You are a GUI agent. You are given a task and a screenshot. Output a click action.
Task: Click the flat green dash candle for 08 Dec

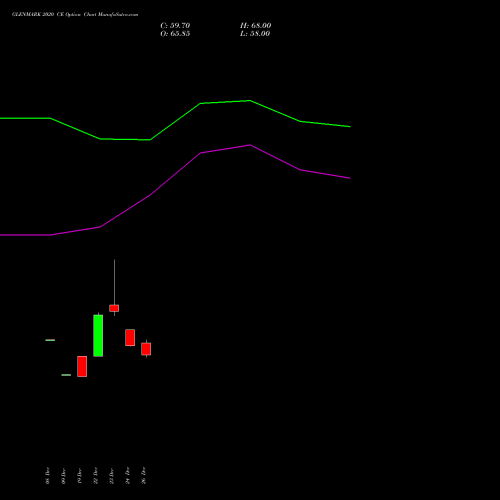50,340
